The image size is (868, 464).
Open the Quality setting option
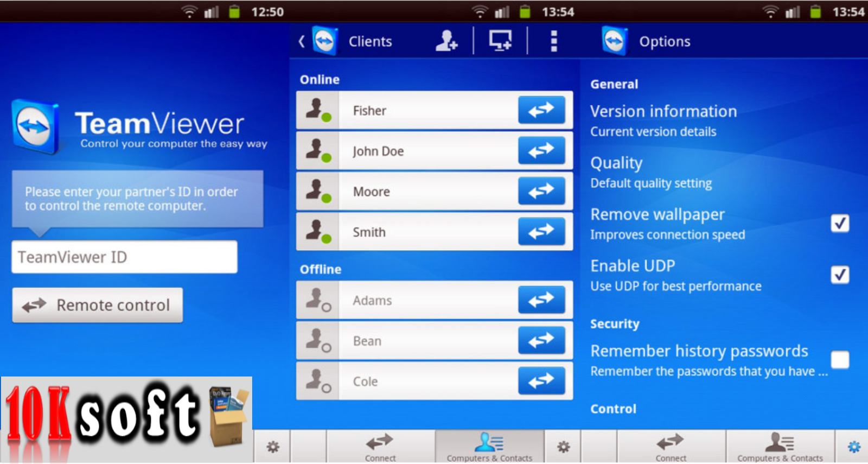tap(651, 172)
